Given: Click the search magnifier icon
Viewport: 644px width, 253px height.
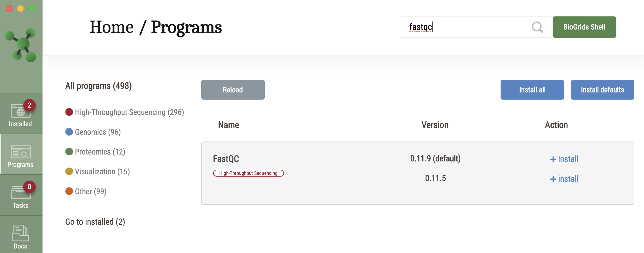Looking at the screenshot, I should pyautogui.click(x=537, y=27).
